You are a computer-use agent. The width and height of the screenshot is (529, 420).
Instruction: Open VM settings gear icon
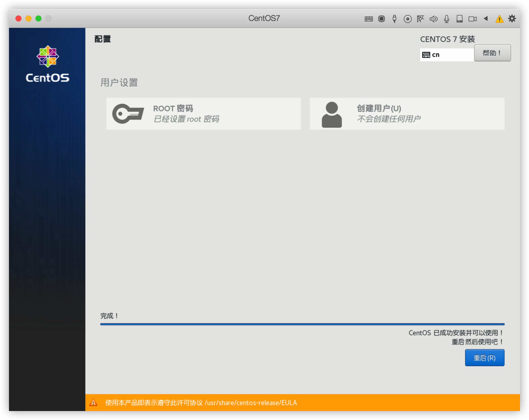512,18
